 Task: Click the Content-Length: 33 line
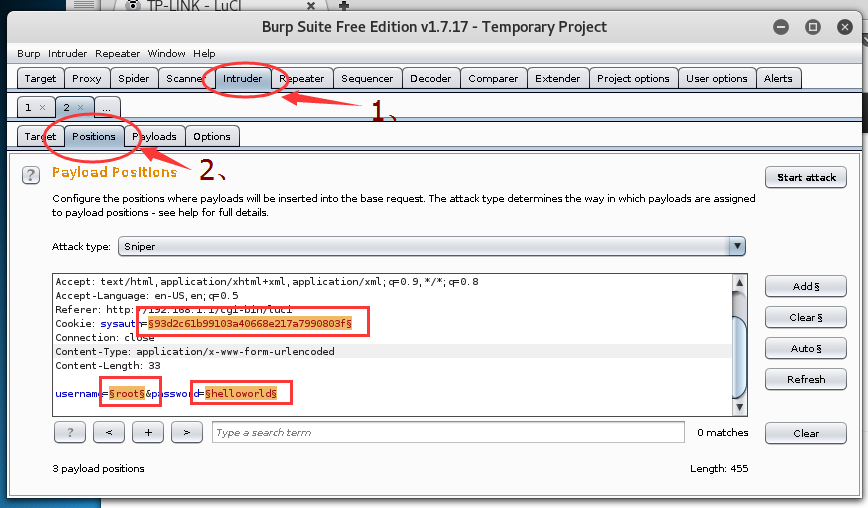click(x=108, y=366)
